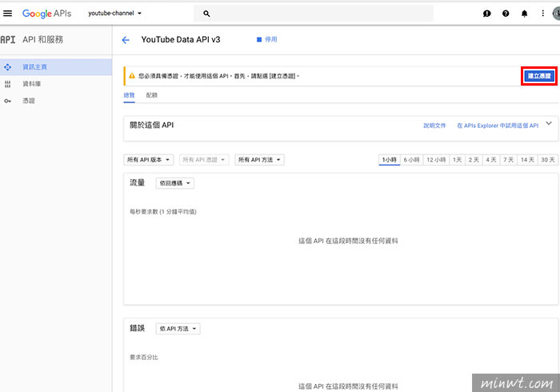Click the API logo in the sidebar
This screenshot has height=392, width=560.
[x=8, y=40]
